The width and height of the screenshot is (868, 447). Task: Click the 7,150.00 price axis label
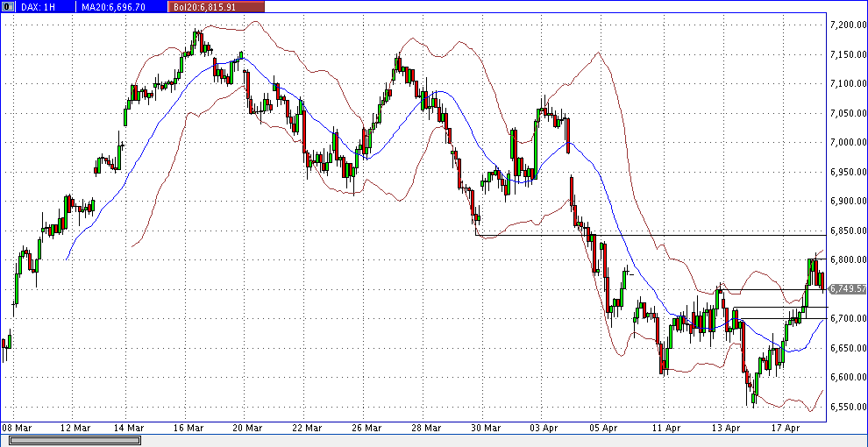(848, 54)
